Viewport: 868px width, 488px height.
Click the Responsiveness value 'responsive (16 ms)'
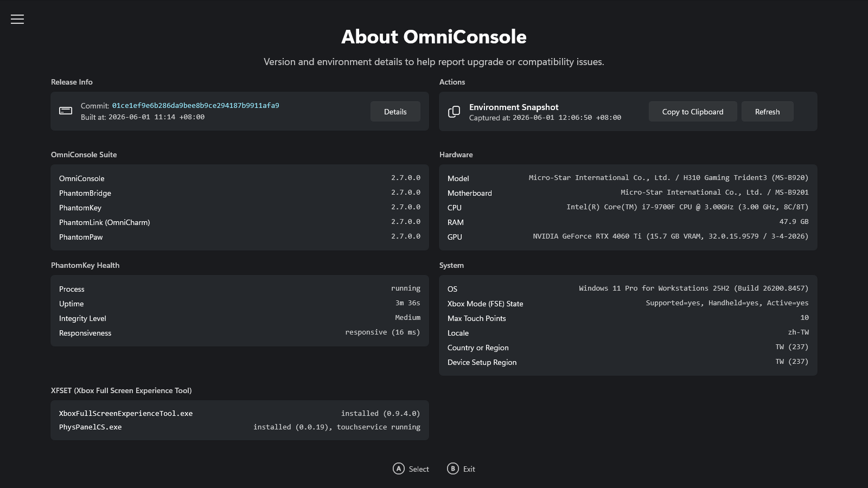click(x=383, y=332)
